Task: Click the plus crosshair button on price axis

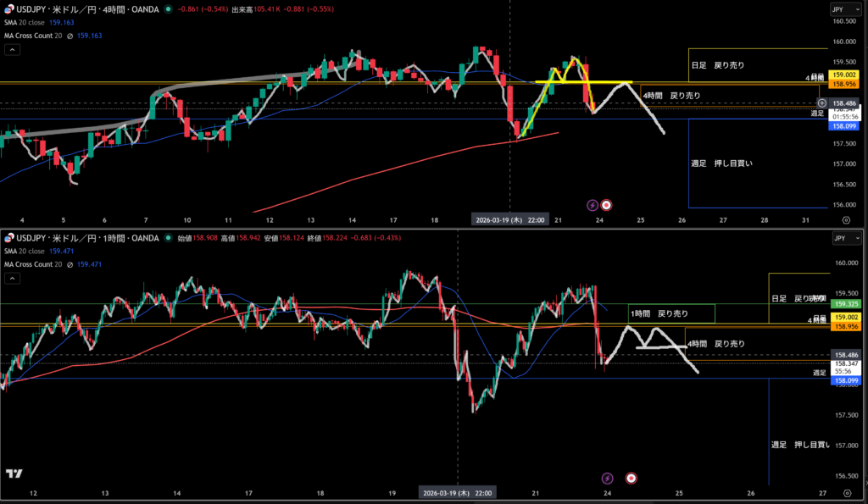Action: pyautogui.click(x=821, y=102)
